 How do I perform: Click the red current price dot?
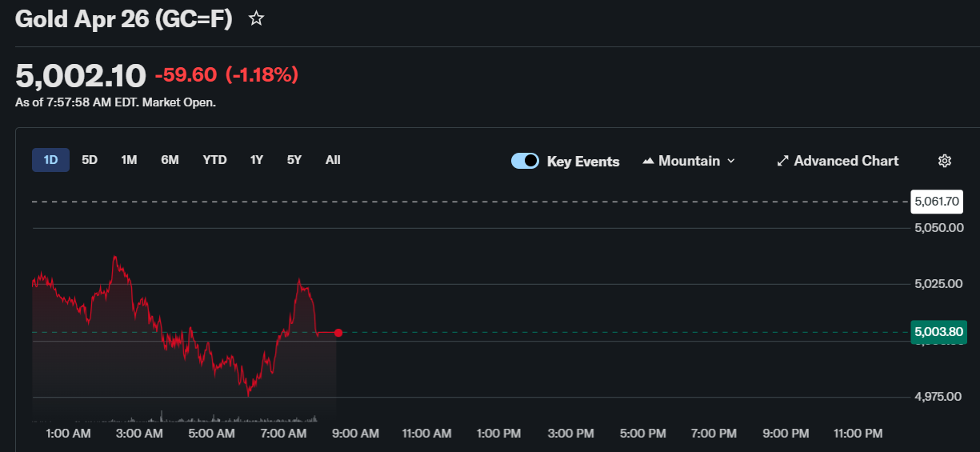coord(338,333)
